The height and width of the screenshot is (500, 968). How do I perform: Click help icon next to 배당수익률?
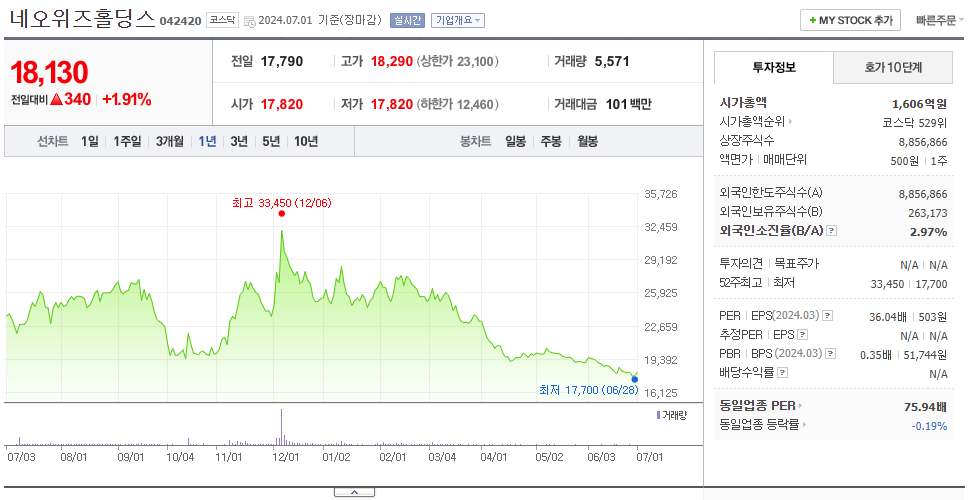click(x=783, y=373)
